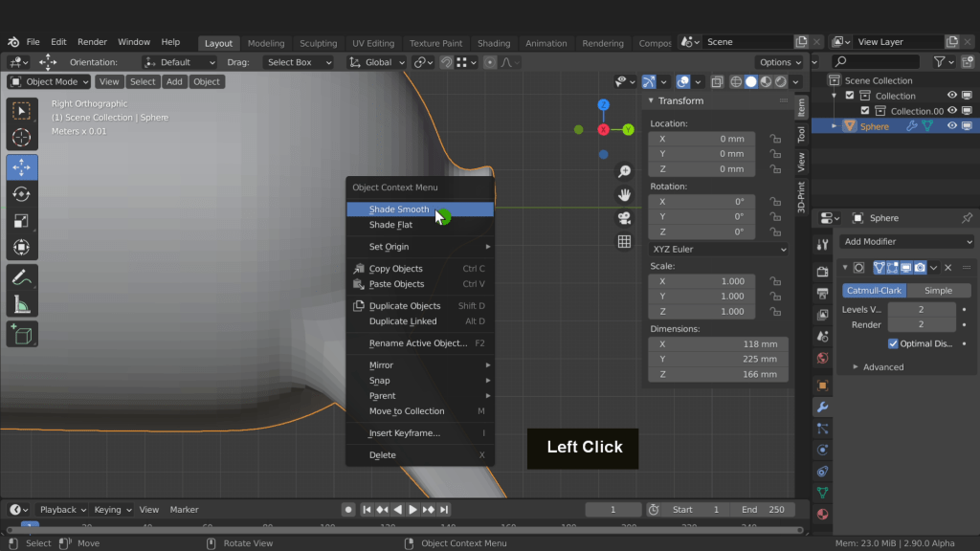The width and height of the screenshot is (980, 551).
Task: Click the End frame field
Action: (763, 510)
